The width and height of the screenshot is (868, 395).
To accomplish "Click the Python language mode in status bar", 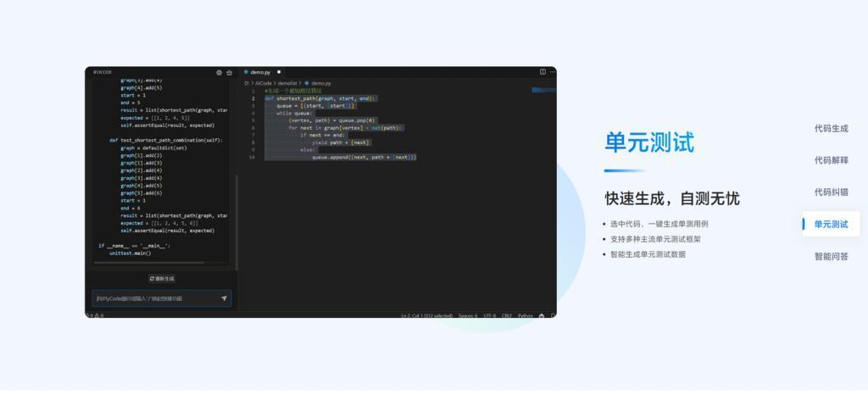I will coord(525,315).
